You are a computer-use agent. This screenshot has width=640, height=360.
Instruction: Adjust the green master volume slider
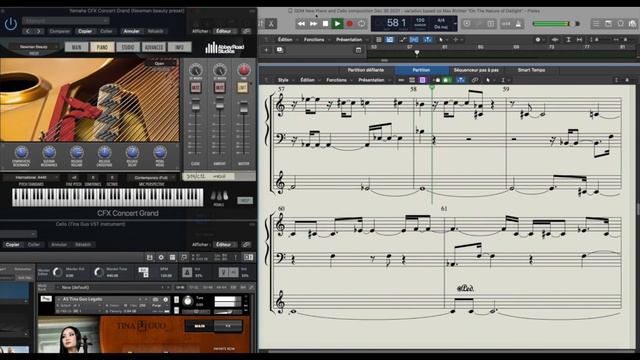click(556, 24)
